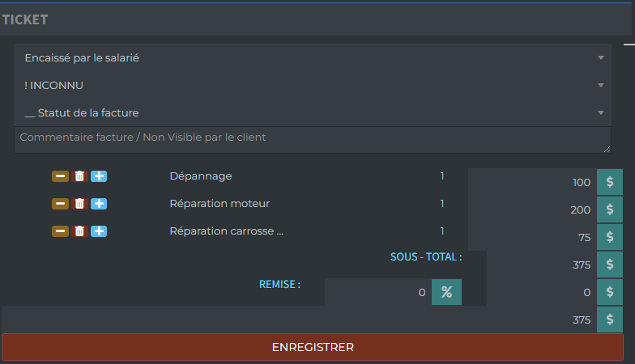Select the 'Réparation carrosse ...' item label
The image size is (635, 364).
click(227, 231)
